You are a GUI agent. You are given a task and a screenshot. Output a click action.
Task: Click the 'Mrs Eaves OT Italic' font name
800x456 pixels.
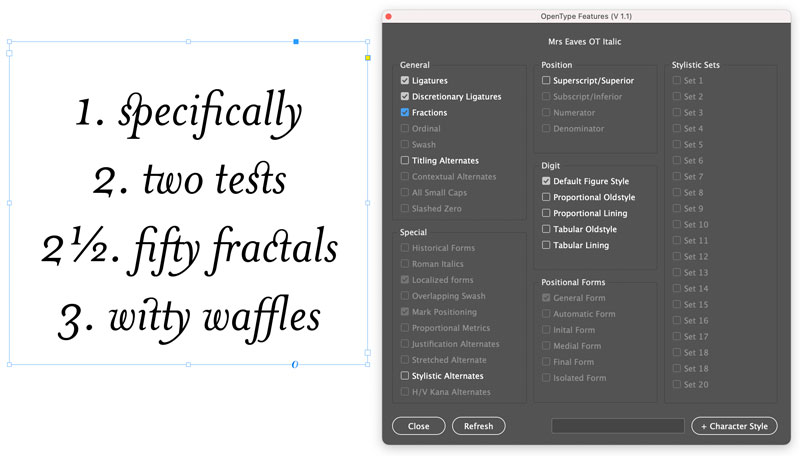tap(585, 41)
